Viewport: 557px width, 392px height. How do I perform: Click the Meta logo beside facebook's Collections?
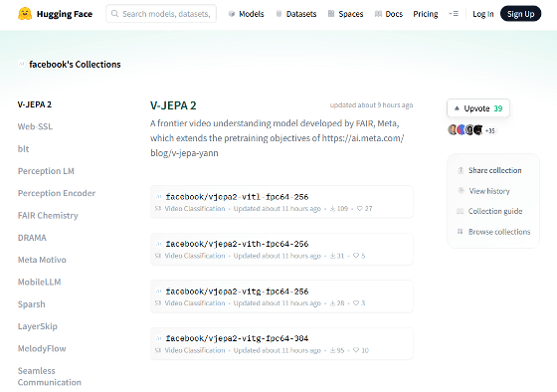(x=21, y=64)
